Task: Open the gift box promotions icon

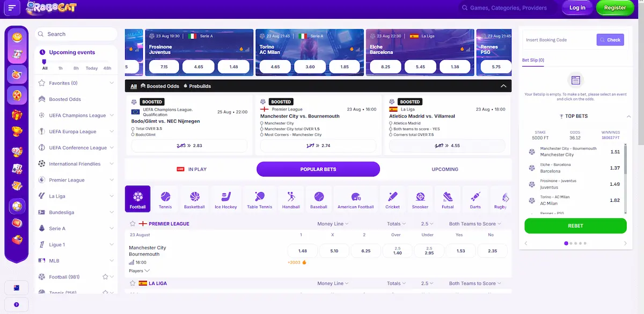Action: [x=17, y=114]
